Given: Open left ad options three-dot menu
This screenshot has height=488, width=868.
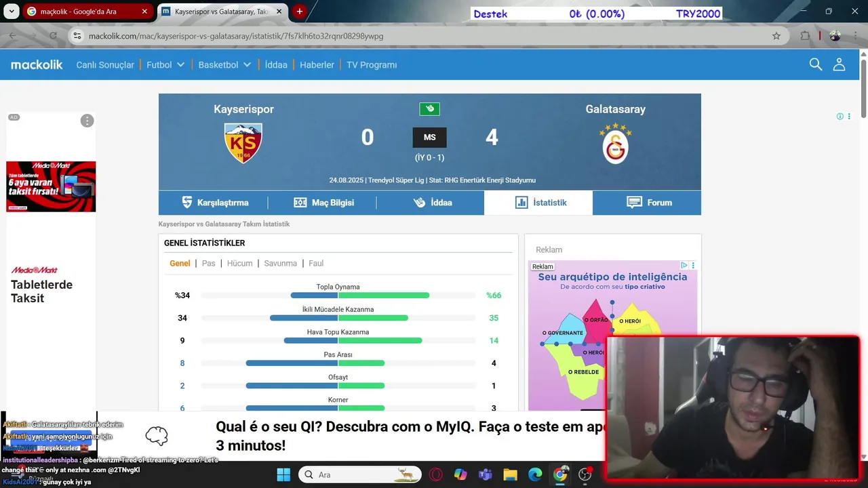Looking at the screenshot, I should 87,121.
